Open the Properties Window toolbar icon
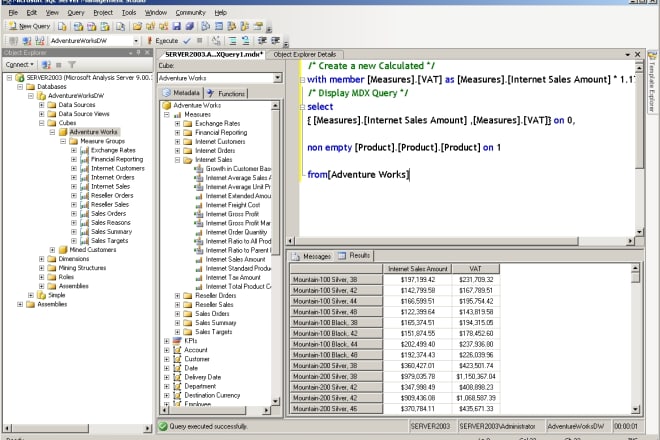The height and width of the screenshot is (440, 660). pyautogui.click(x=258, y=26)
